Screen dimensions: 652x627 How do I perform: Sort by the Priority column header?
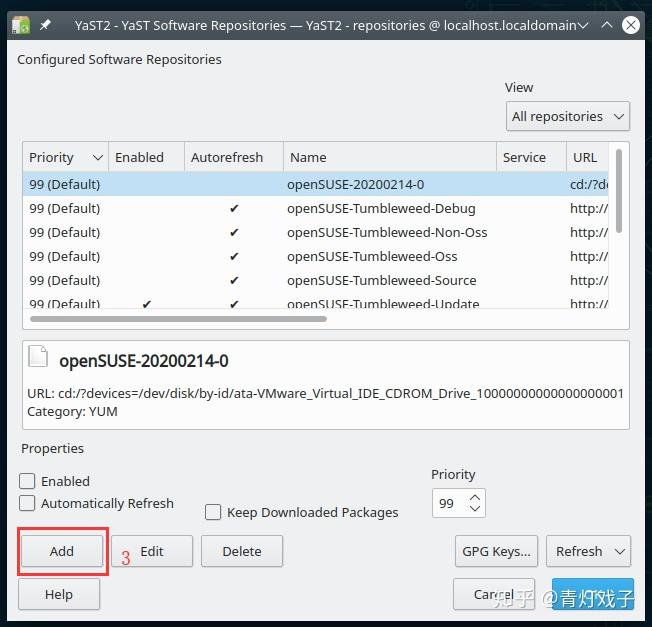click(65, 157)
